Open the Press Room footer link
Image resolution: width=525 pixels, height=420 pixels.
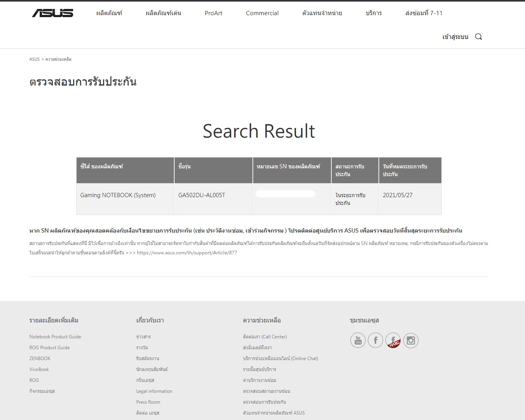148,402
